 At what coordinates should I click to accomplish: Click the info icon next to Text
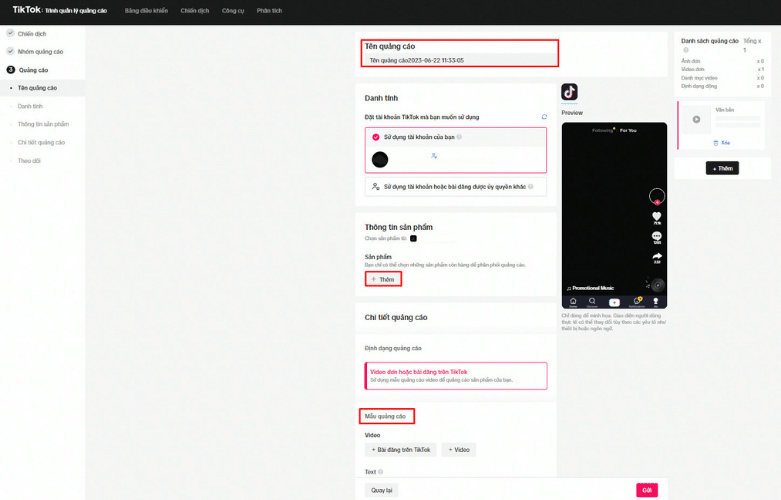coord(381,472)
